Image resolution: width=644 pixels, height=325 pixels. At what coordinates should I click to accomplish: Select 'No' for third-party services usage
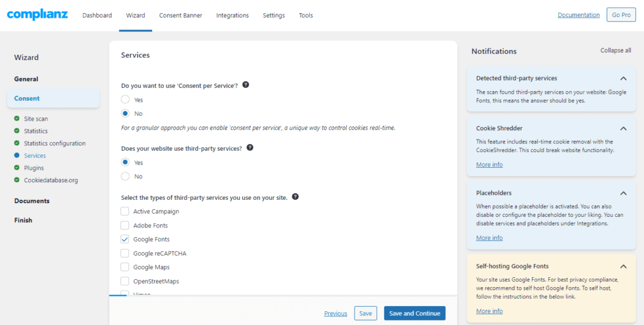(125, 177)
